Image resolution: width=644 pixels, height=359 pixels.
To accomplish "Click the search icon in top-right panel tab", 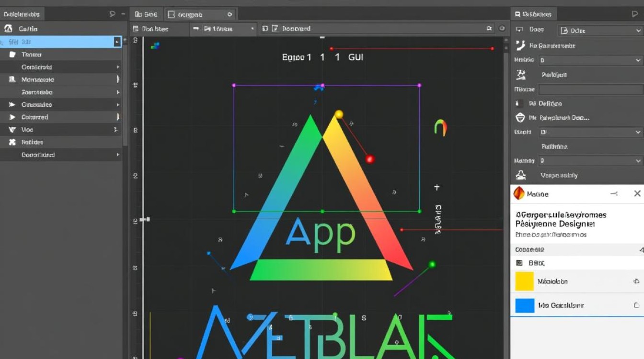I will [x=517, y=14].
